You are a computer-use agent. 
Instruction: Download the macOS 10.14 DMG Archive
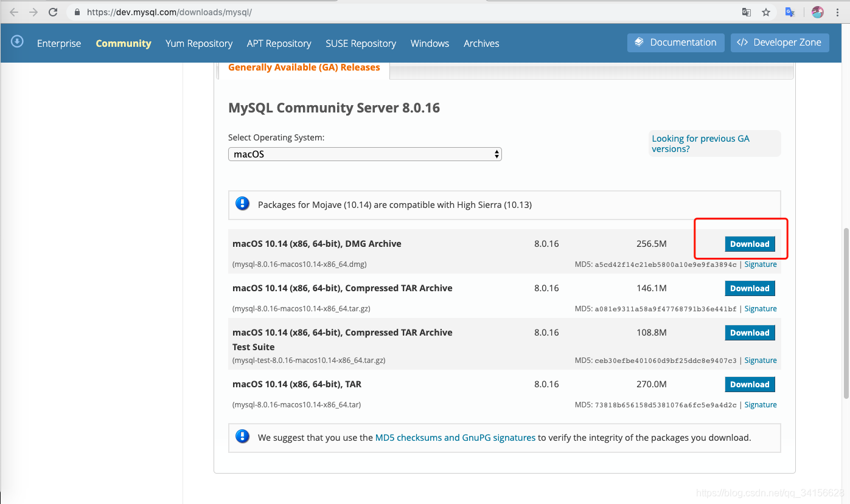[x=750, y=244]
